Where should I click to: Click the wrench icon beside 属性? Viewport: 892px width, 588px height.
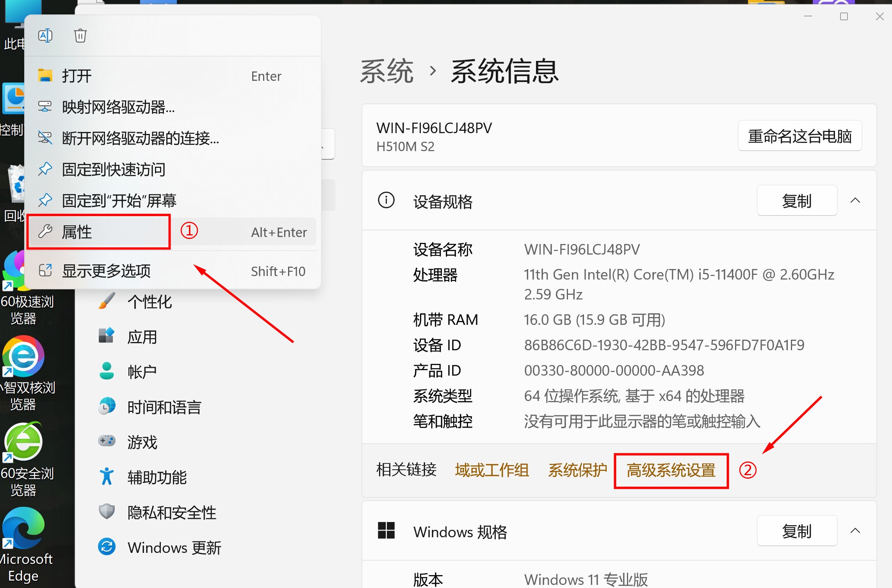[45, 231]
